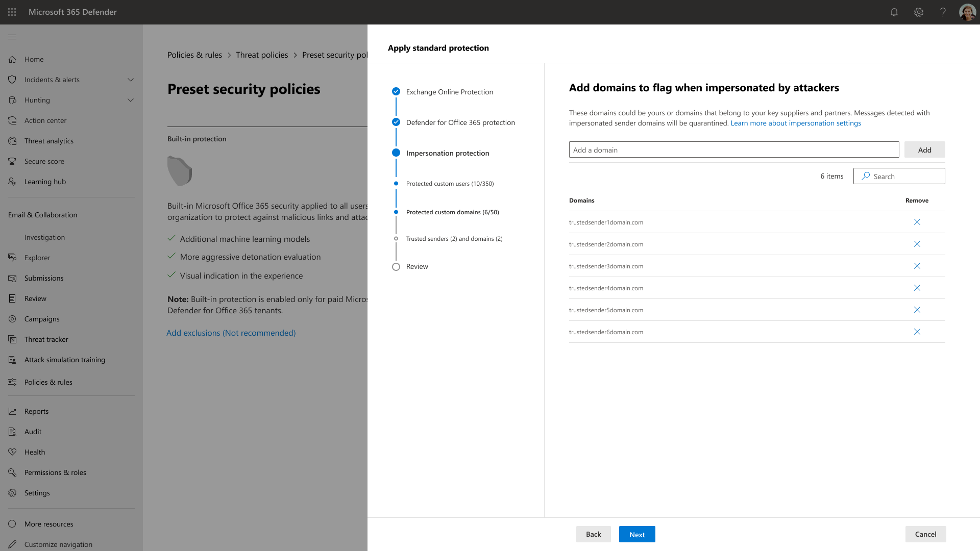Click the Reports chart icon

12,411
